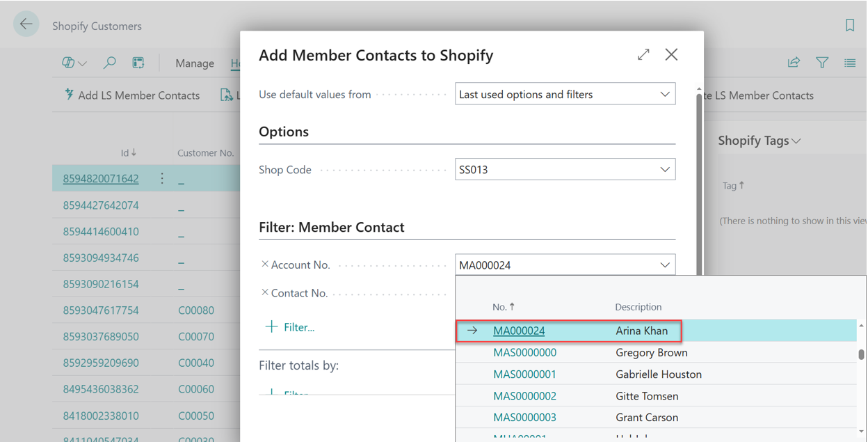Click the bookmark icon
Screen dimensions: 868x442
click(x=850, y=26)
